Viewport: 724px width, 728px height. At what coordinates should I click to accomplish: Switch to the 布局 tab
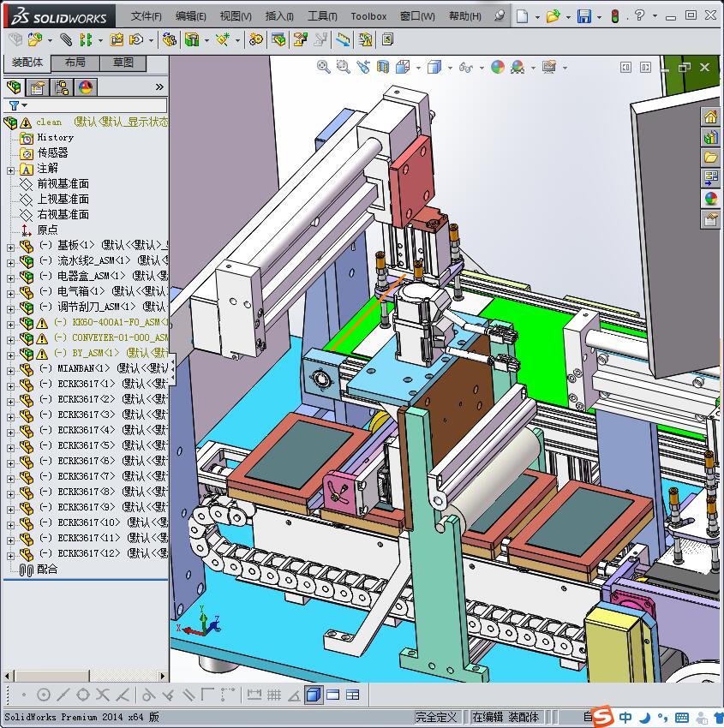[75, 63]
